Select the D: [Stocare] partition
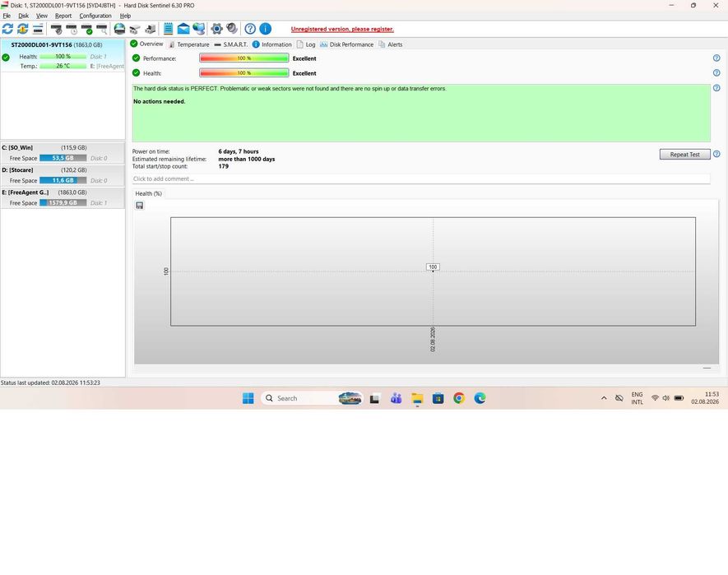 [63, 175]
